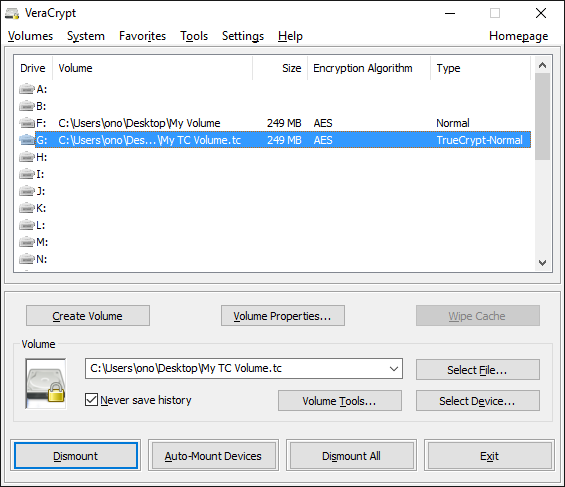Open the Tools menu
The height and width of the screenshot is (487, 565).
[194, 36]
